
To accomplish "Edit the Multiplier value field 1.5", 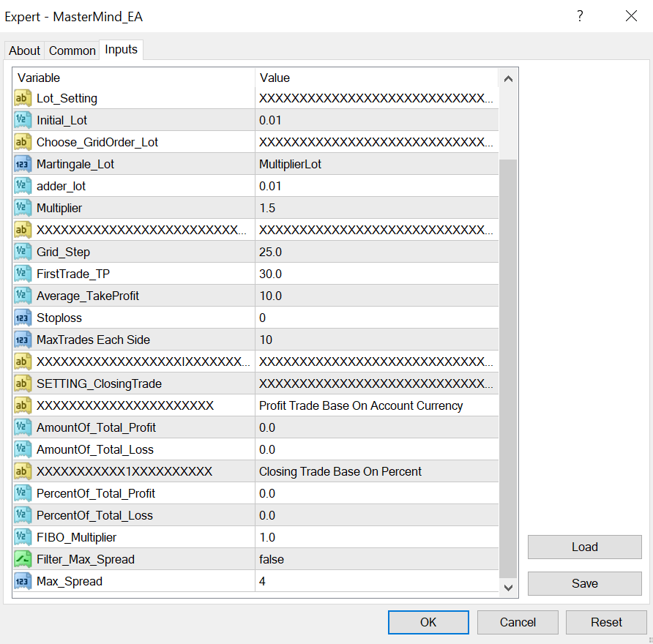I will 376,208.
